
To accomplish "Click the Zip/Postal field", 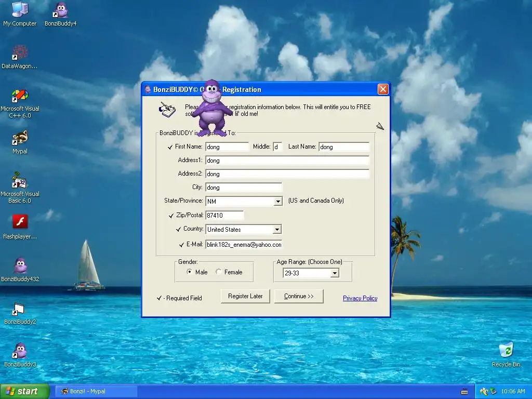I will (224, 215).
